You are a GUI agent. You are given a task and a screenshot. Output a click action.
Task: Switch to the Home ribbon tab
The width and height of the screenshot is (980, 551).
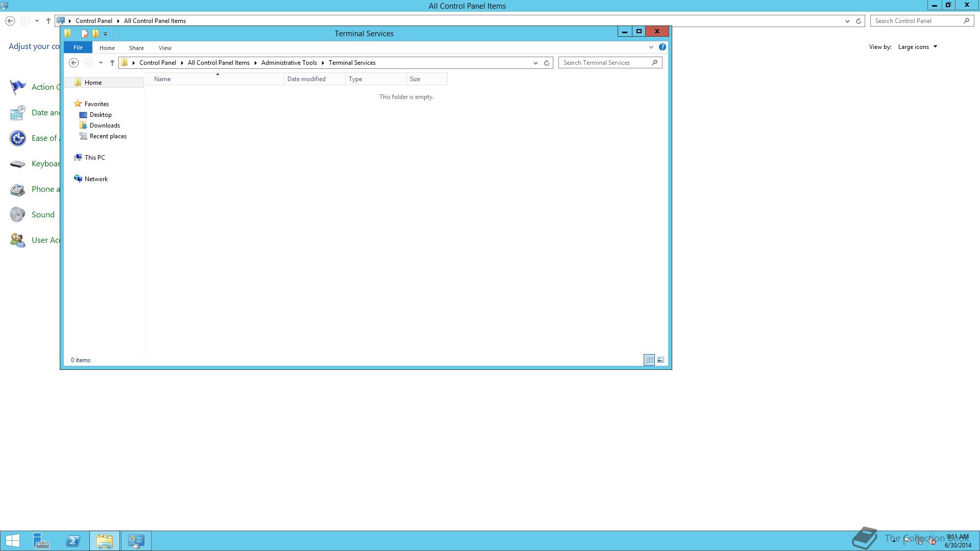(x=107, y=48)
